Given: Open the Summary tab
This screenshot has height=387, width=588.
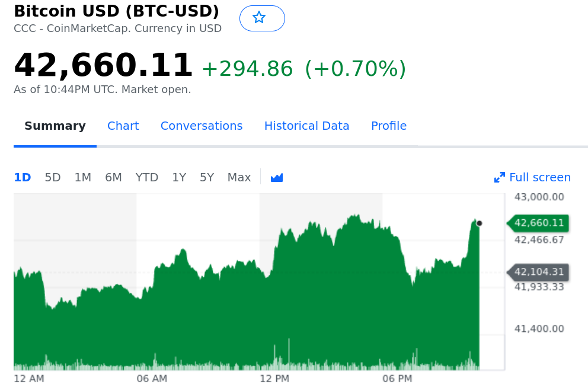Looking at the screenshot, I should 55,126.
